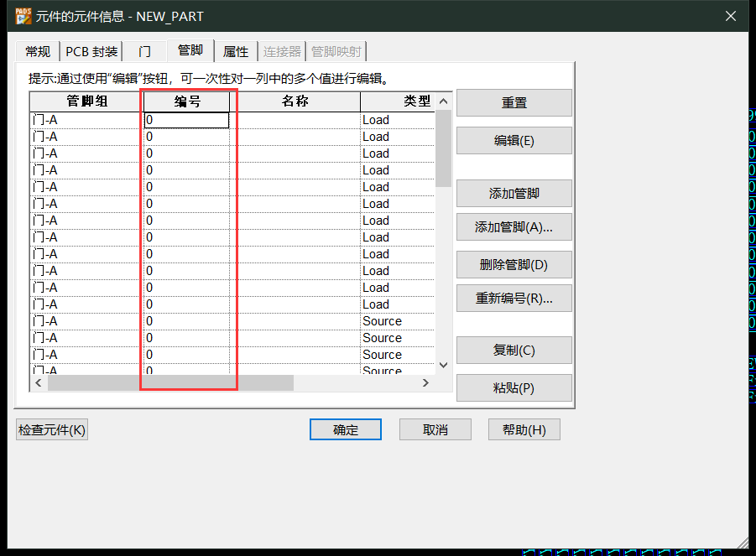This screenshot has width=756, height=556.
Task: Close the 元件的元件信息 dialog
Action: click(x=731, y=16)
